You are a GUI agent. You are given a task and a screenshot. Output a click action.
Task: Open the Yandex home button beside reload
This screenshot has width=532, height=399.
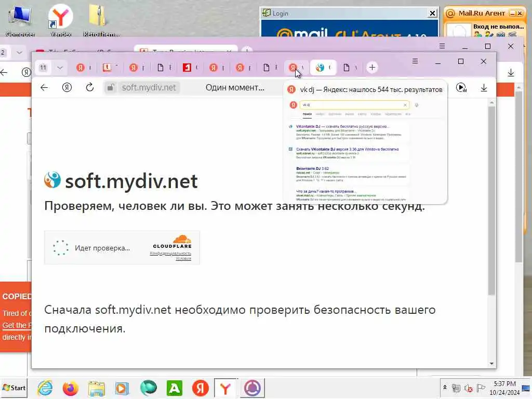[x=67, y=87]
